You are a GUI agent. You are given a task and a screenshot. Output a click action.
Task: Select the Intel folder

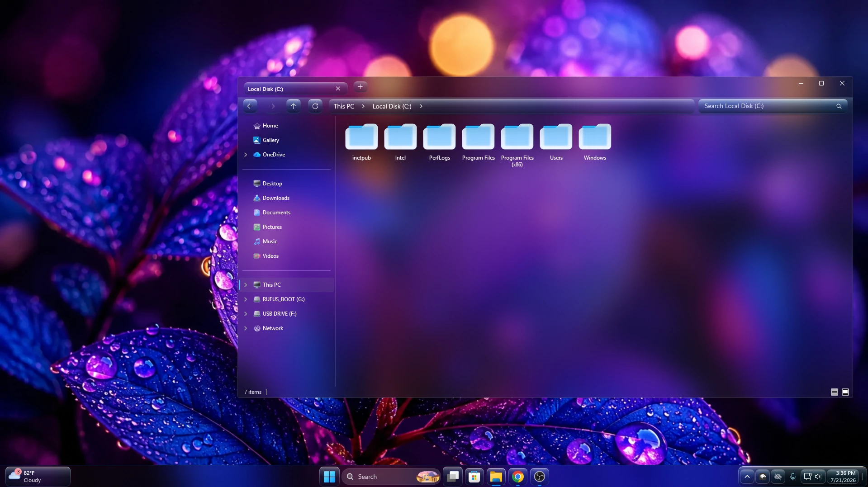(x=400, y=142)
